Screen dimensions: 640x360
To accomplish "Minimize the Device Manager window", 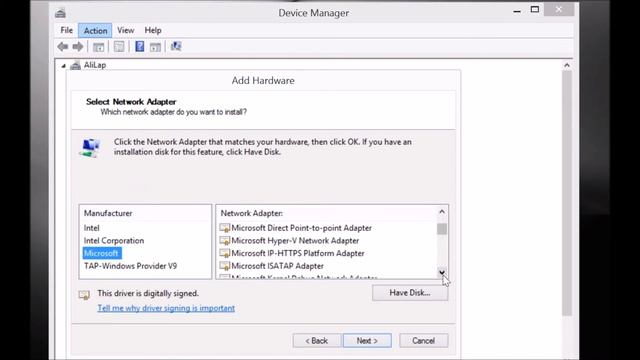I will point(517,11).
